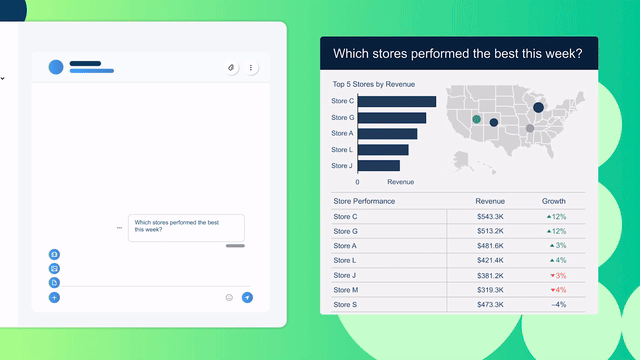The image size is (640, 360).
Task: Click the Store L bar in chart
Action: 383,150
